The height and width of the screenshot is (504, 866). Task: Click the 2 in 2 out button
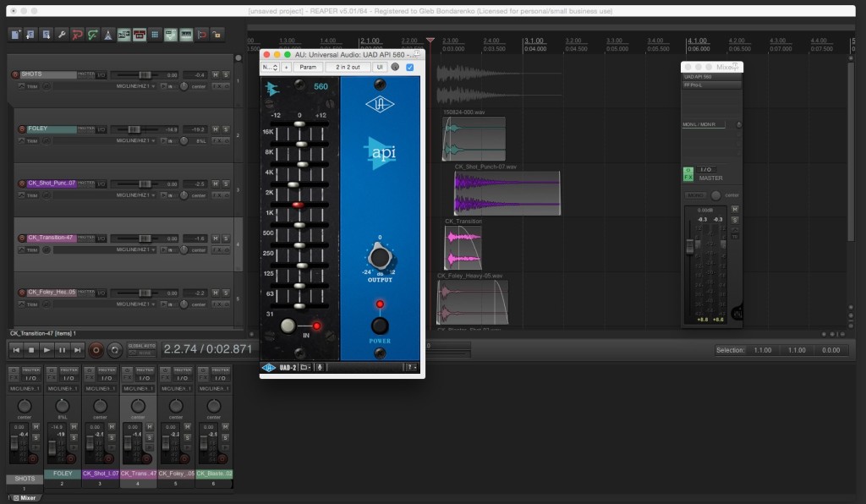[x=347, y=67]
